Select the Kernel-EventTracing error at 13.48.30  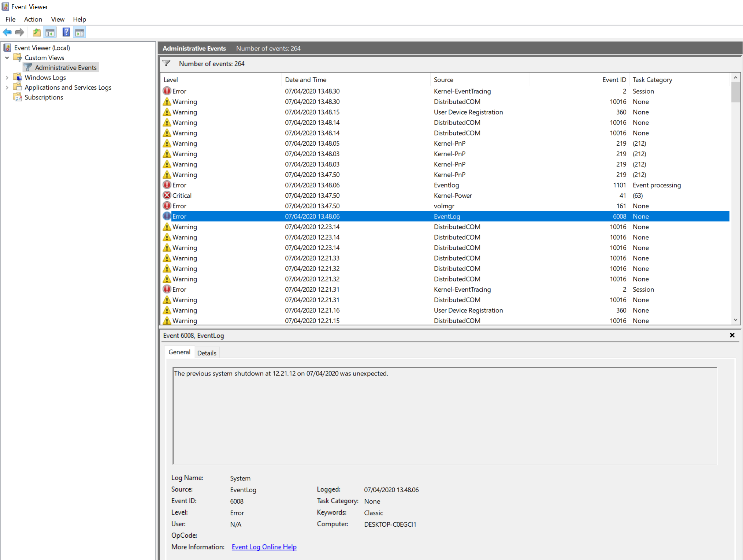point(446,91)
